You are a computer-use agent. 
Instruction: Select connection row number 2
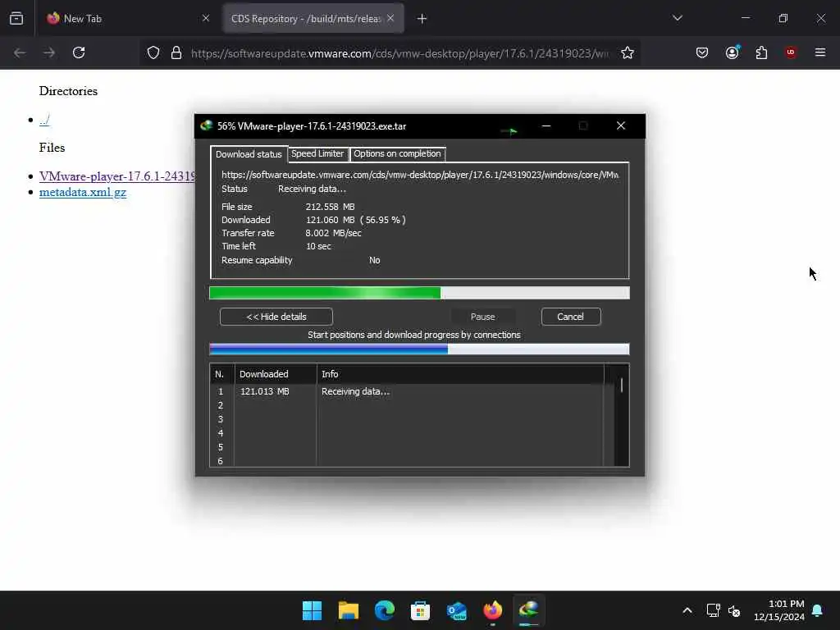coord(407,405)
